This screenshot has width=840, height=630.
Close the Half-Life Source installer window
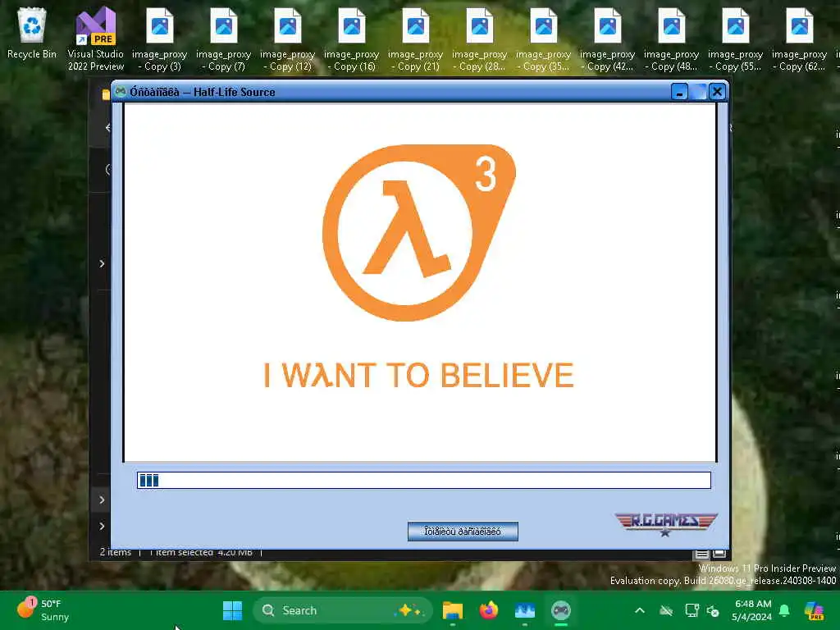pos(717,92)
